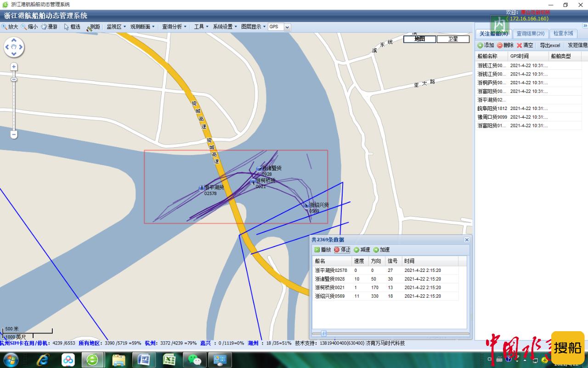588x368 pixels.
Task: Open the Excel application in taskbar
Action: (x=169, y=359)
